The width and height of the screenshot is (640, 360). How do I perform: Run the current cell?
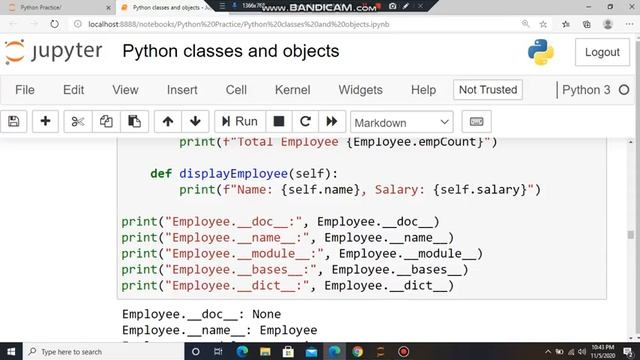pyautogui.click(x=240, y=121)
